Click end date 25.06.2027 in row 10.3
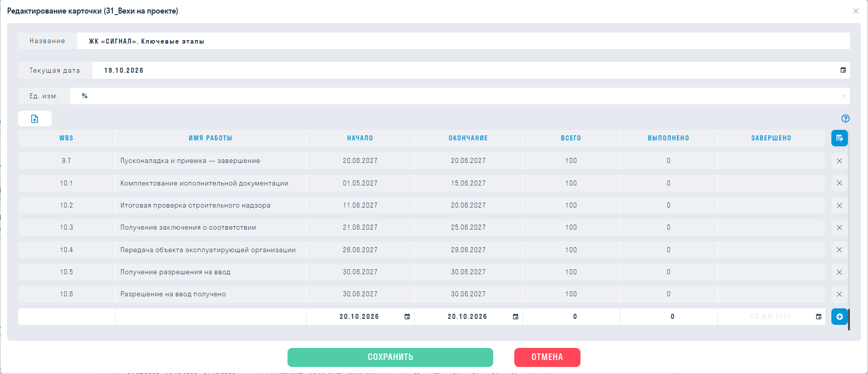Viewport: 868px width, 374px height. (468, 228)
